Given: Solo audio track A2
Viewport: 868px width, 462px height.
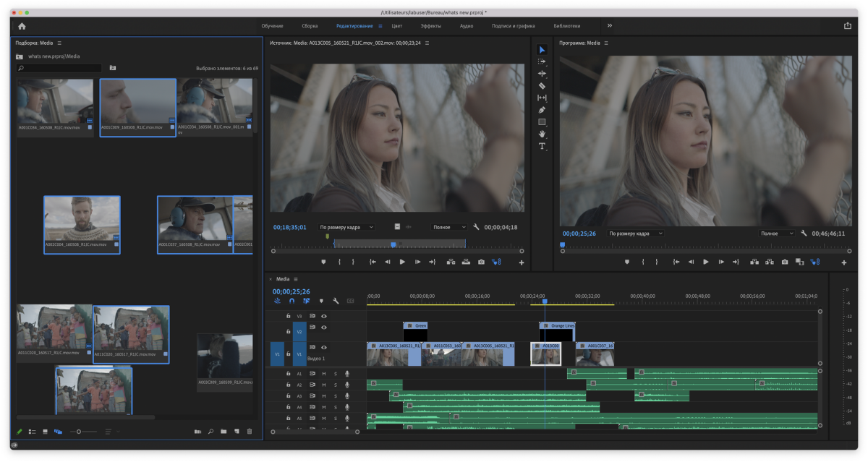Looking at the screenshot, I should pyautogui.click(x=336, y=385).
